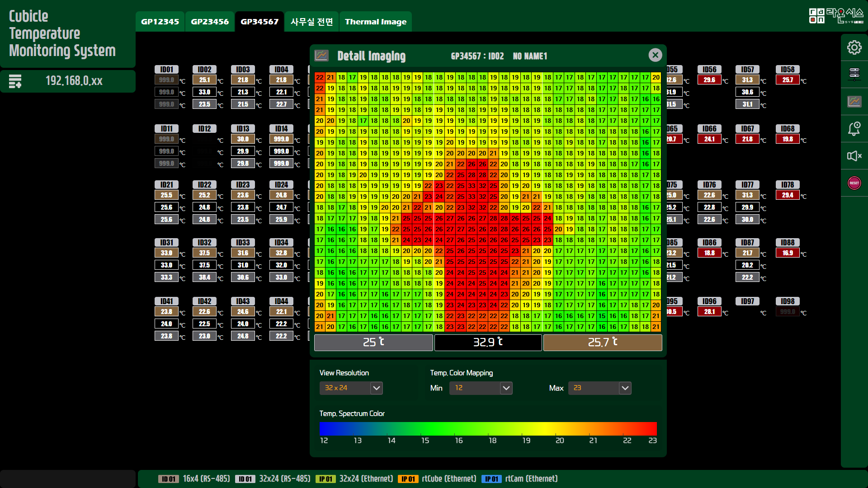868x488 pixels.
Task: Select the 192.168.0.xx device entry
Action: [74, 81]
